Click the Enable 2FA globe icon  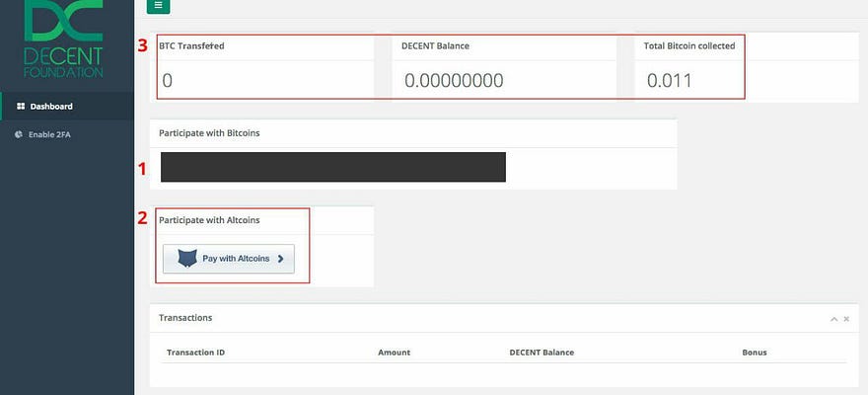(x=19, y=134)
